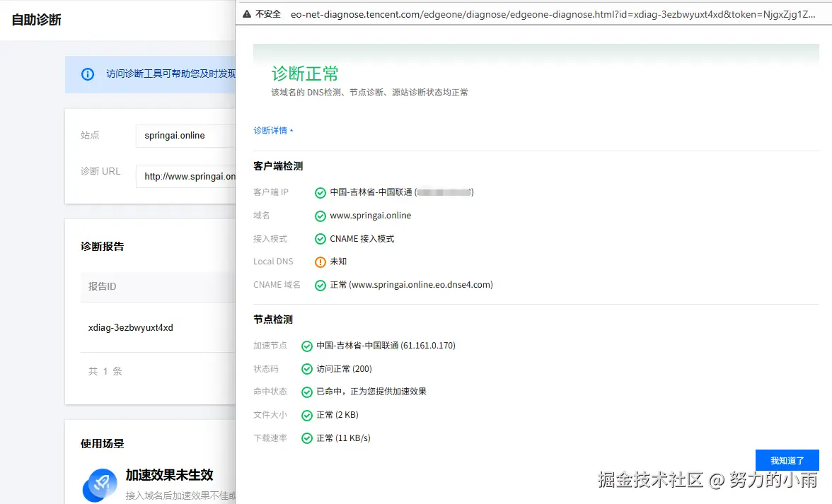Click the 自助诊断 page title
This screenshot has height=504, width=832.
point(36,20)
